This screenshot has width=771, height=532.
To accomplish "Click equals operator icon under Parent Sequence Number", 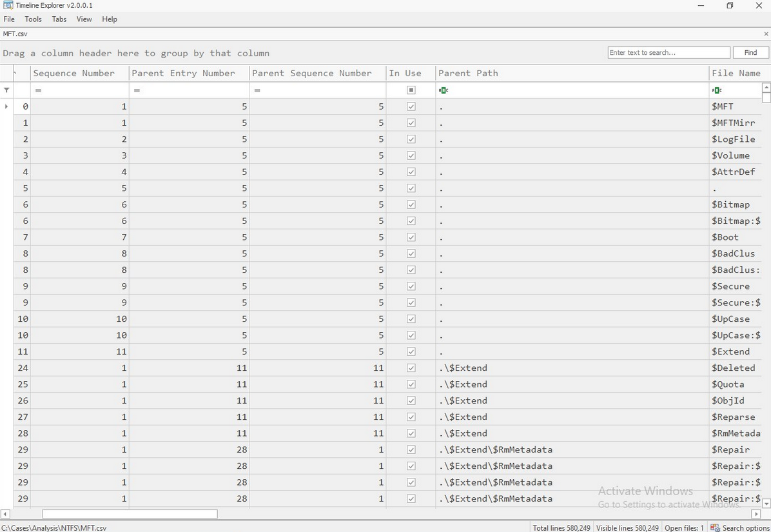I will (257, 90).
